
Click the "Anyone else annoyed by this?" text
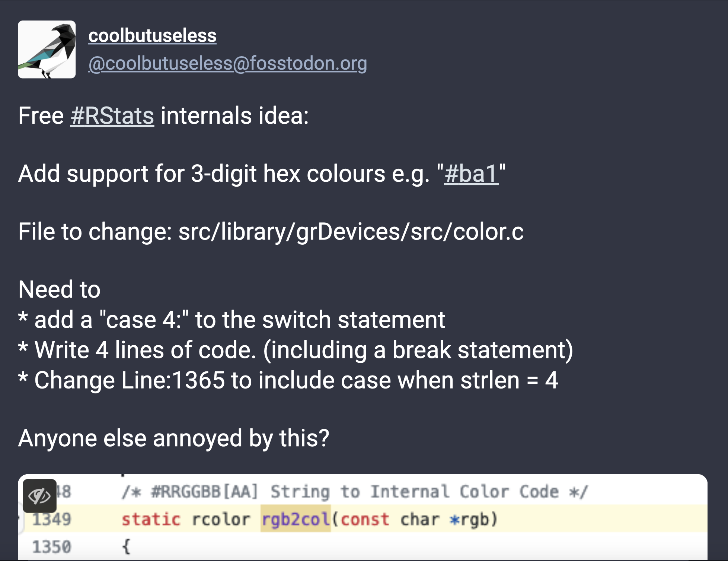coord(174,438)
